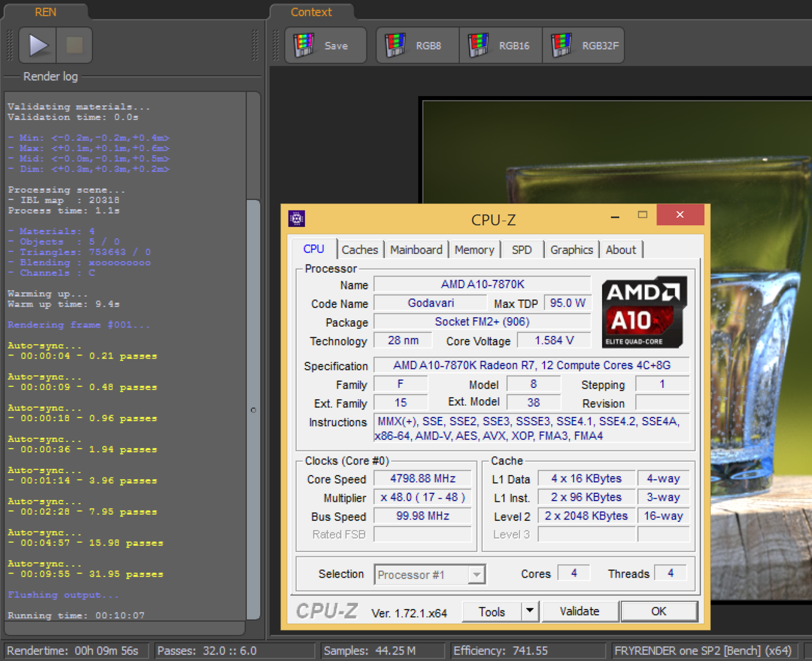Click OK in CPU-Z

tap(659, 611)
